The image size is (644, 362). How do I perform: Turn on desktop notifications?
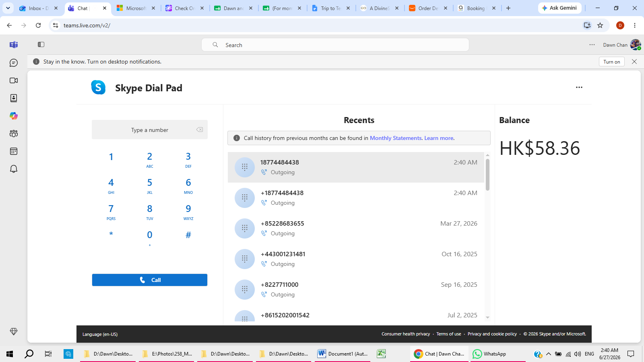point(612,62)
